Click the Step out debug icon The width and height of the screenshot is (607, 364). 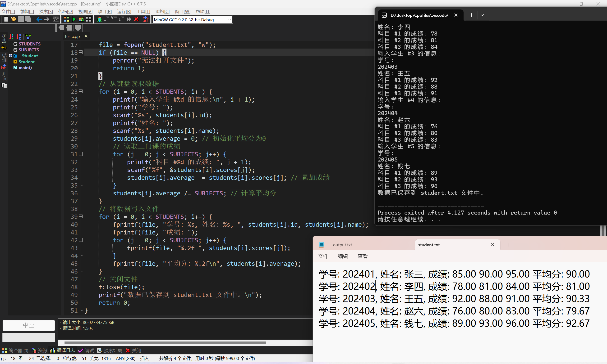pos(122,19)
